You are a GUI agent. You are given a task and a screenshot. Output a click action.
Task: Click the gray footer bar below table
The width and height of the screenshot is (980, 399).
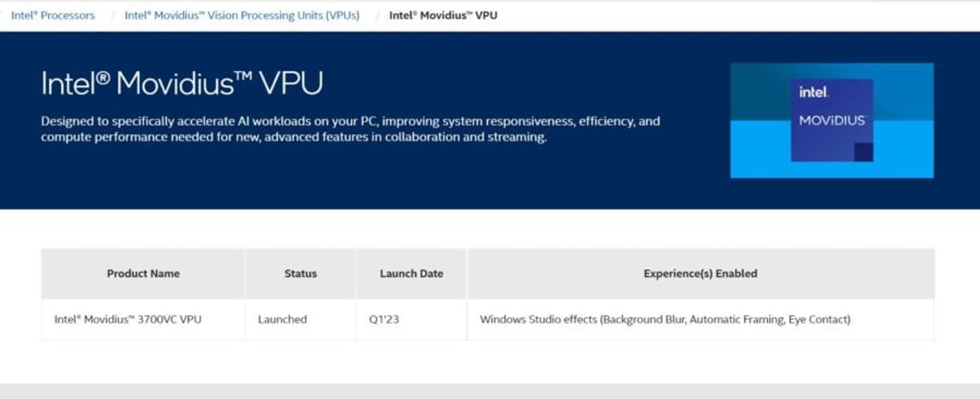[x=490, y=391]
